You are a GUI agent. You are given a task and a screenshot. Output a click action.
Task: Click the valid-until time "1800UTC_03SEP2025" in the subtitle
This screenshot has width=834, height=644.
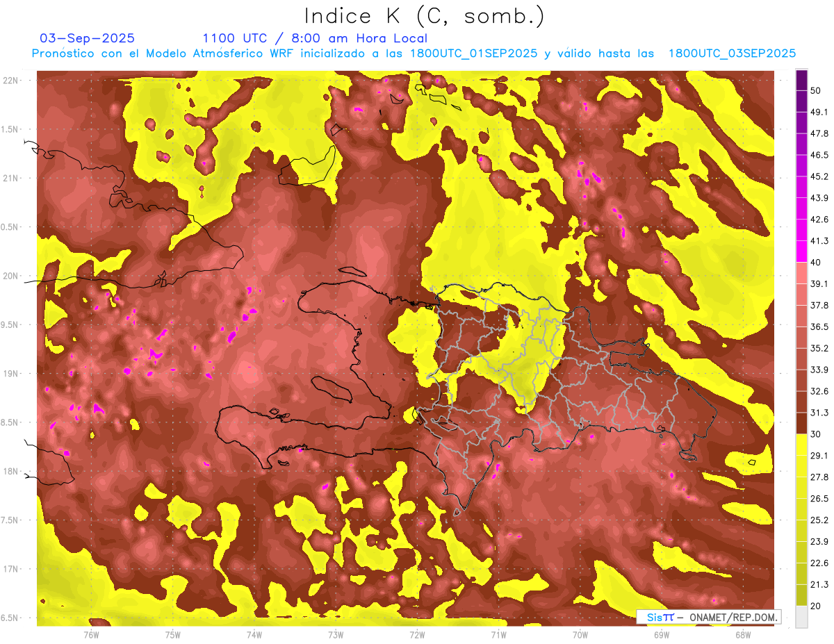[732, 53]
